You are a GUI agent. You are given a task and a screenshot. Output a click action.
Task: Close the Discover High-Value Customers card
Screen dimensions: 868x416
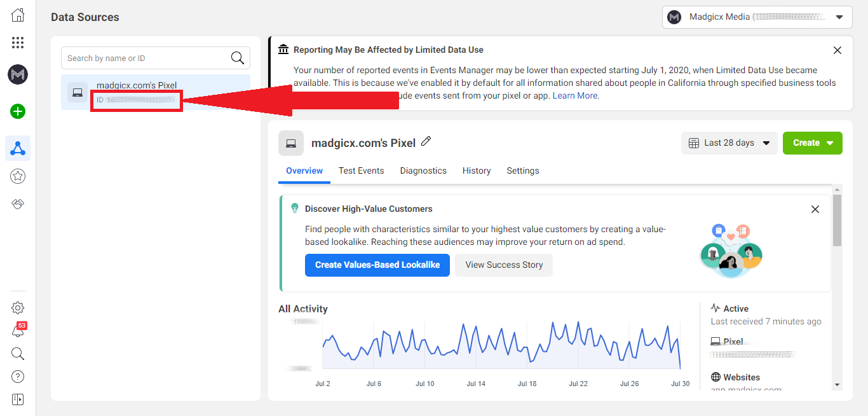click(815, 209)
